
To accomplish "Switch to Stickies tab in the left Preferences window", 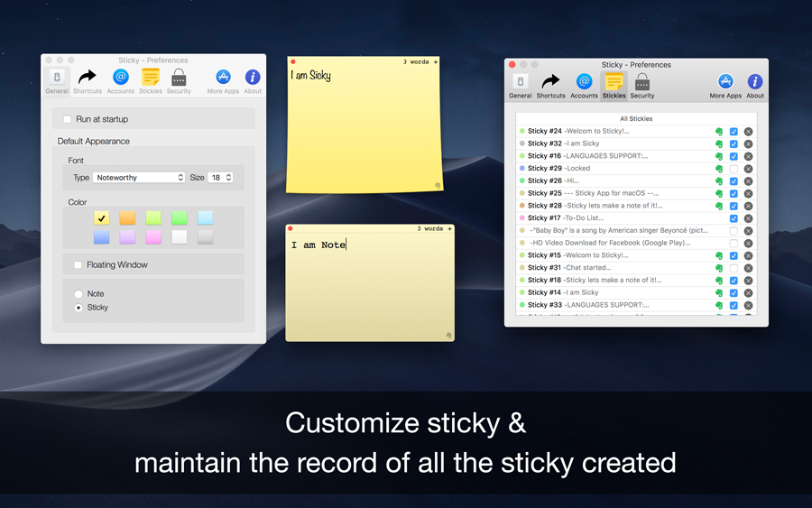I will (151, 80).
